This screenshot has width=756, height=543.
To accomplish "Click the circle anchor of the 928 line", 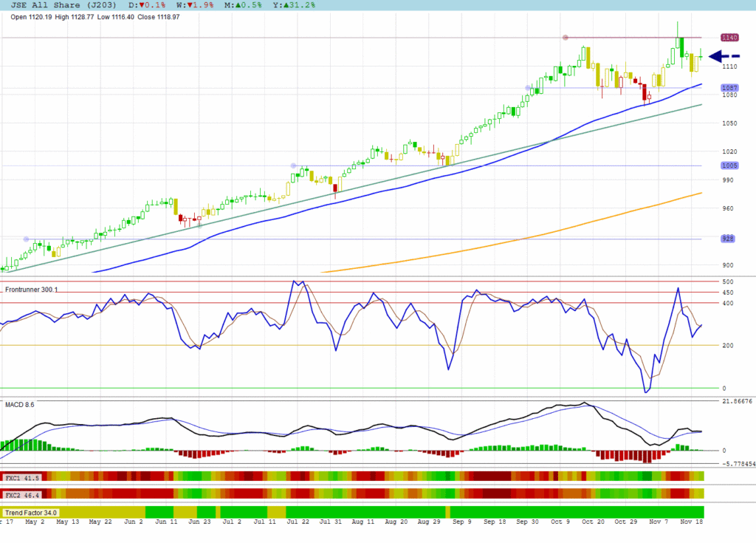I will tap(27, 239).
